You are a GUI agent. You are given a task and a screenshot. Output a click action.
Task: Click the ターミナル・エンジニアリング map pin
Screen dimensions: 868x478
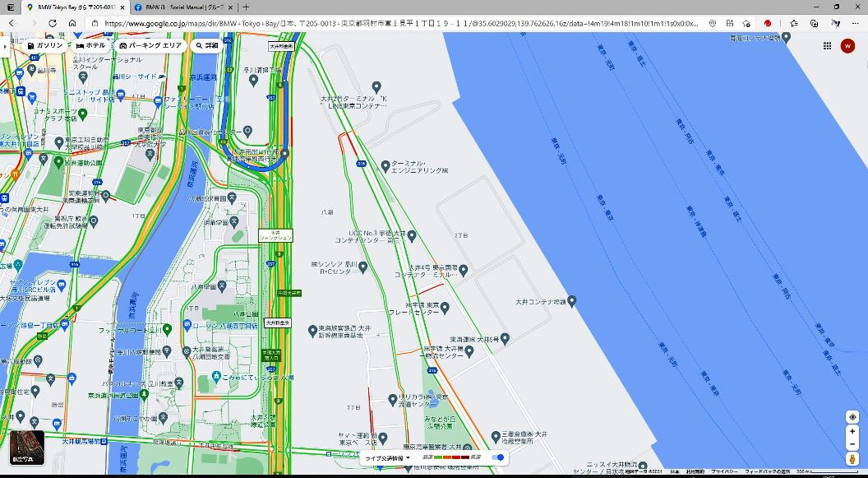pyautogui.click(x=386, y=165)
